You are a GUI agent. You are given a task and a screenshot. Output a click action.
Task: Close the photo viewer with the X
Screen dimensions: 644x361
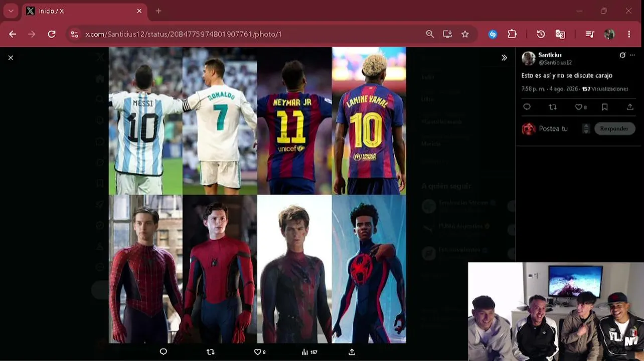click(x=11, y=58)
